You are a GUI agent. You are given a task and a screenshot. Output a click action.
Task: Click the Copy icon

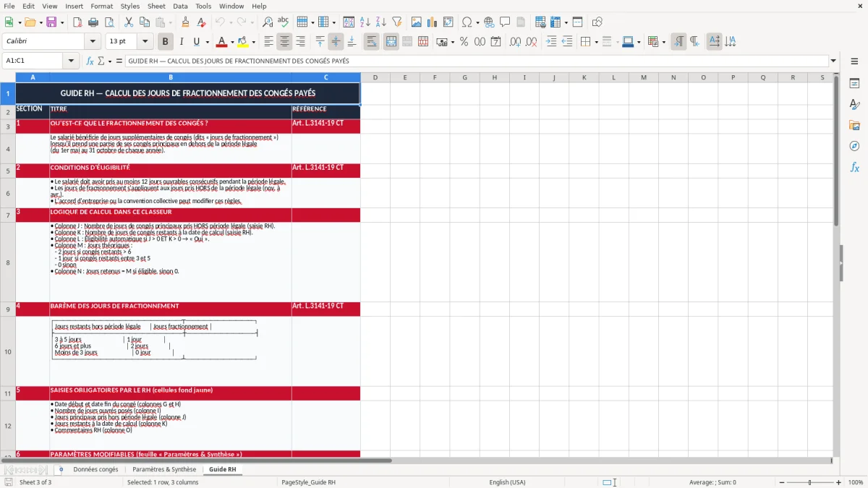pyautogui.click(x=144, y=22)
